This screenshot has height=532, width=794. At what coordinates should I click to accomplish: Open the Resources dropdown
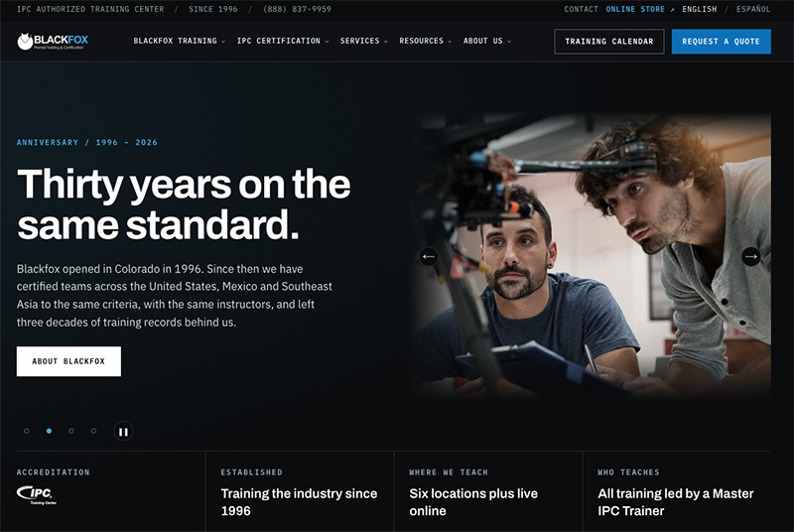(x=425, y=41)
